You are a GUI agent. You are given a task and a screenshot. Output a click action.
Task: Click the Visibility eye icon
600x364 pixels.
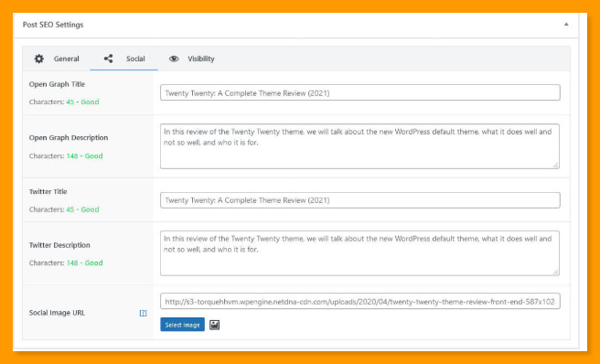[174, 59]
